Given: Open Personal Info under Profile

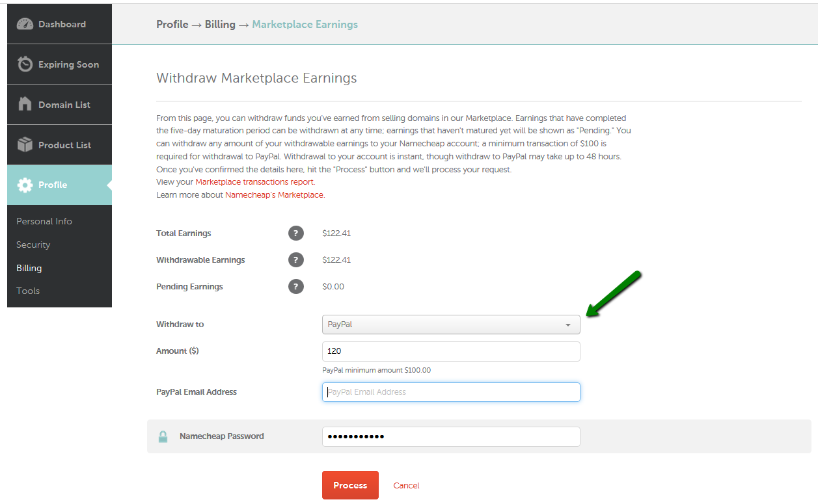Looking at the screenshot, I should (x=44, y=221).
